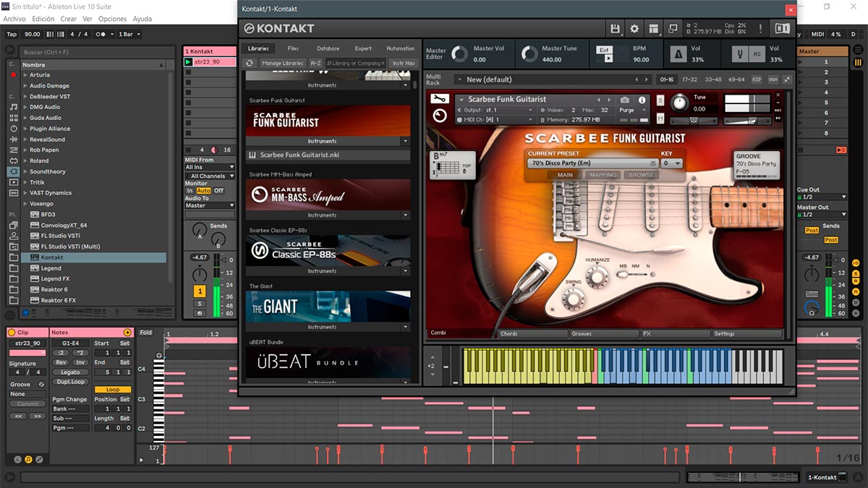Open Audio To Master dropdown
Image resolution: width=868 pixels, height=488 pixels.
point(210,205)
